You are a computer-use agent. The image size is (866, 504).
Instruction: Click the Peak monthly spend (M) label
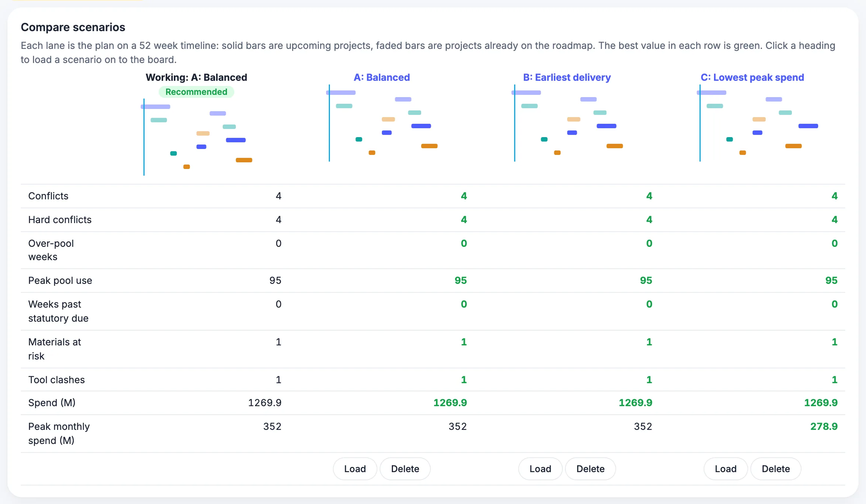tap(59, 434)
